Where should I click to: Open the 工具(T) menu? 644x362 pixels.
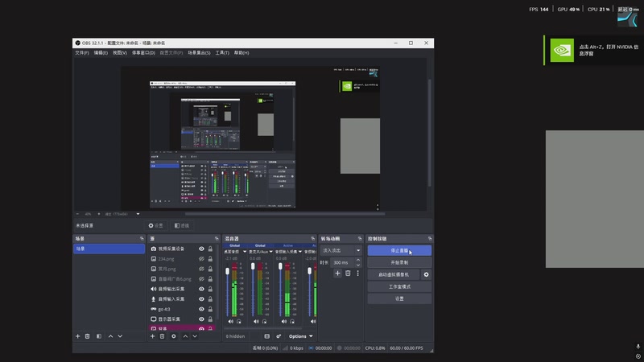pos(223,52)
